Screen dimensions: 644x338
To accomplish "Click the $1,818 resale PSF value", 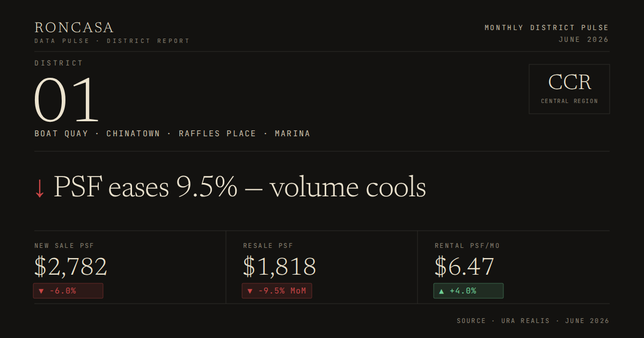I will click(280, 267).
